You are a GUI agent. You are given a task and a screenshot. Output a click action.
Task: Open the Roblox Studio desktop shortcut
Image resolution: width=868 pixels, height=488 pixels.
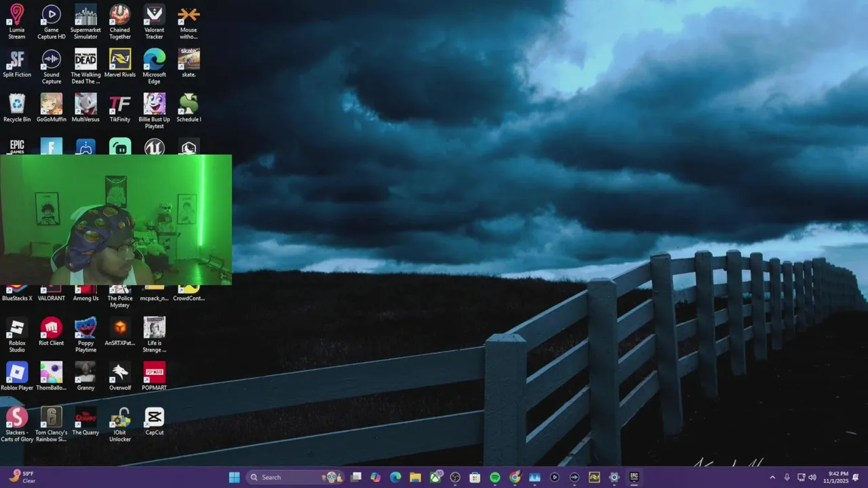tap(17, 335)
